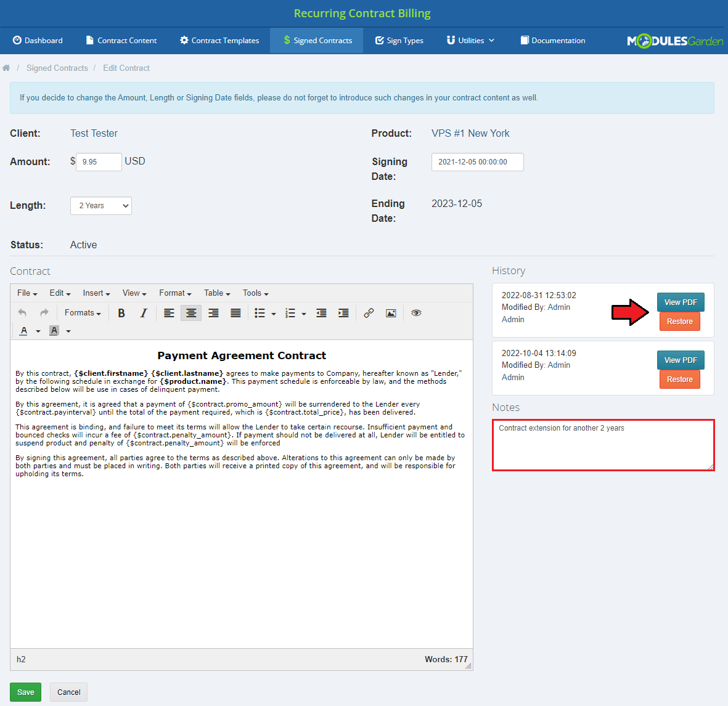This screenshot has height=706, width=728.
Task: Click into the Notes text area
Action: [x=603, y=445]
